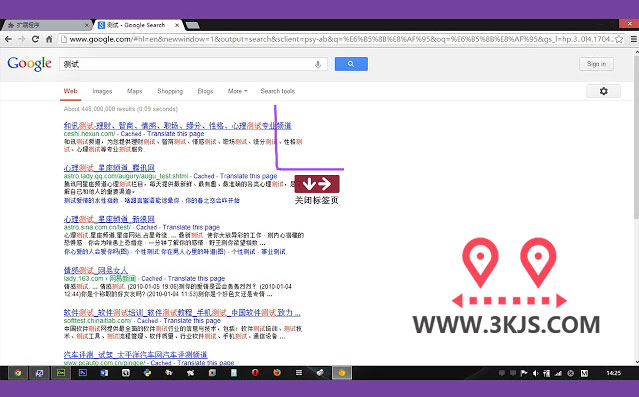Translate this page for lady.163.com result
The height and width of the screenshot is (397, 639).
coord(196,278)
